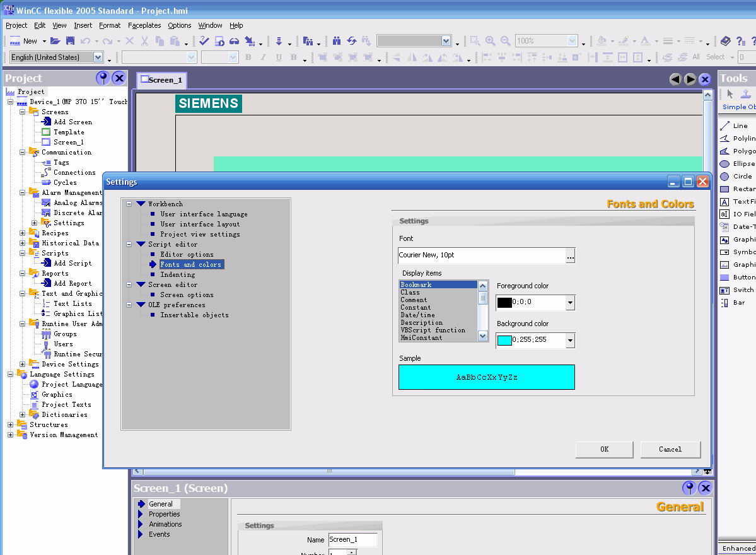Image resolution: width=756 pixels, height=555 pixels.
Task: Select User interface language in Settings tree
Action: [204, 214]
